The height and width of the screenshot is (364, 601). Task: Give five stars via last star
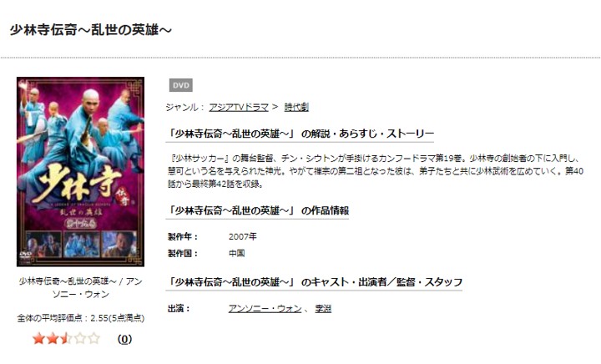[93, 338]
